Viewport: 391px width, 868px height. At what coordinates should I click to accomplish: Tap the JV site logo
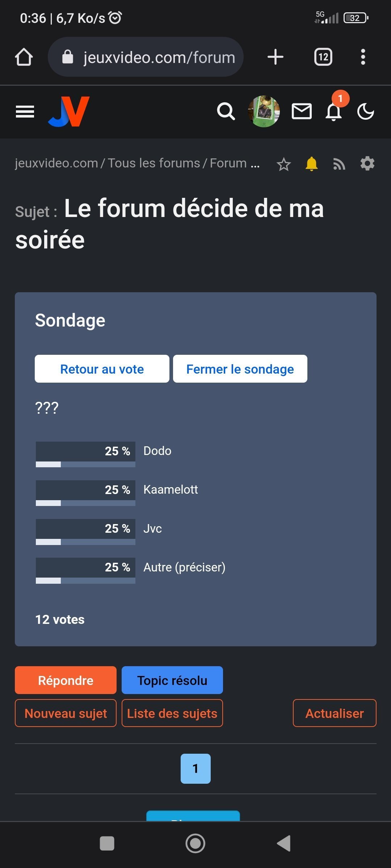pyautogui.click(x=69, y=112)
